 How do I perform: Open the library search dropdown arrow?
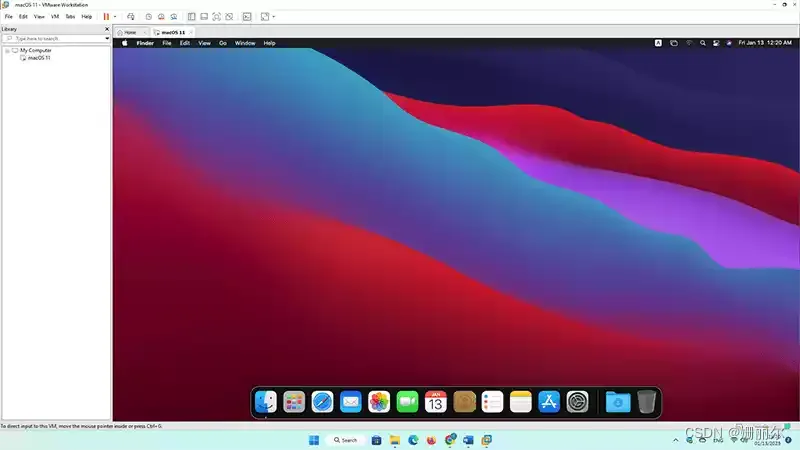(x=107, y=38)
